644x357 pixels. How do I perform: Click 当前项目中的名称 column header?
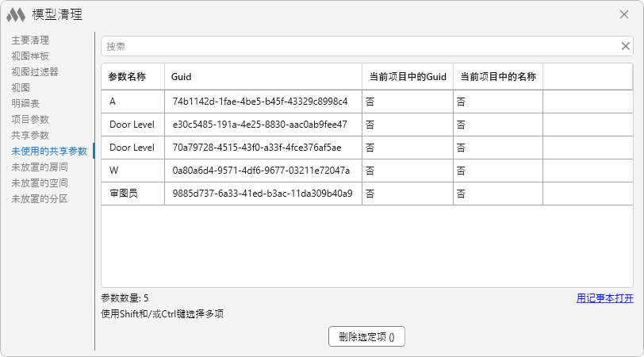coord(498,77)
